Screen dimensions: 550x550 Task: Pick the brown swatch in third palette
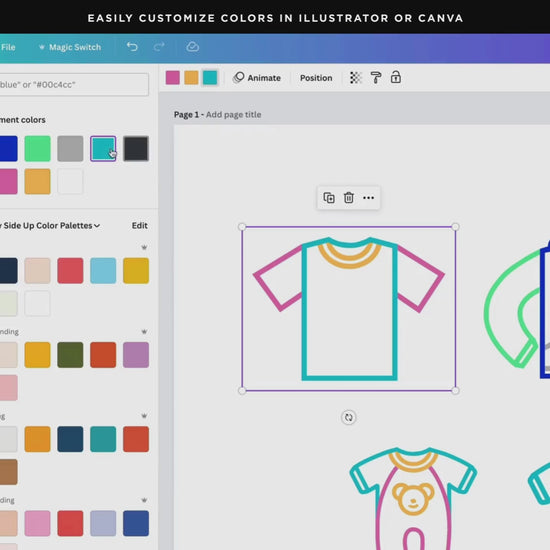[8, 472]
